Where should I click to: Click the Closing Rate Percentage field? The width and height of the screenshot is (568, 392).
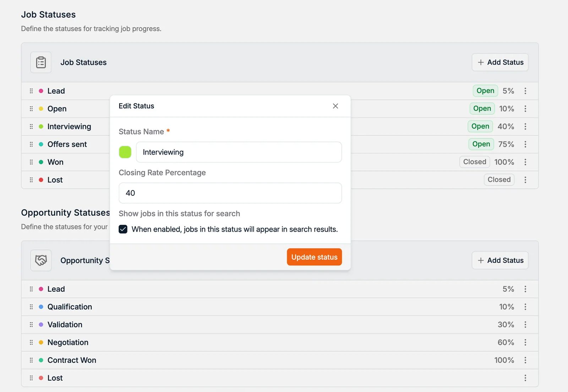tap(230, 193)
